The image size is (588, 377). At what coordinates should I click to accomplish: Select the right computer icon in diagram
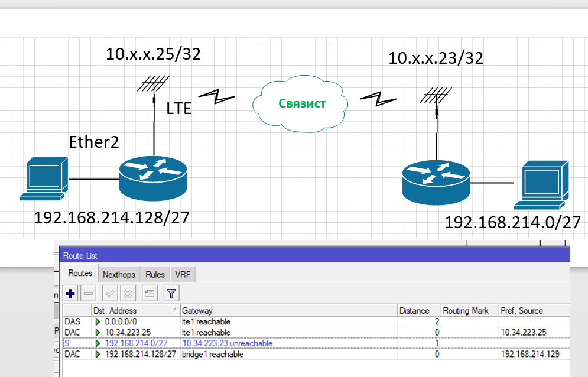pyautogui.click(x=541, y=184)
